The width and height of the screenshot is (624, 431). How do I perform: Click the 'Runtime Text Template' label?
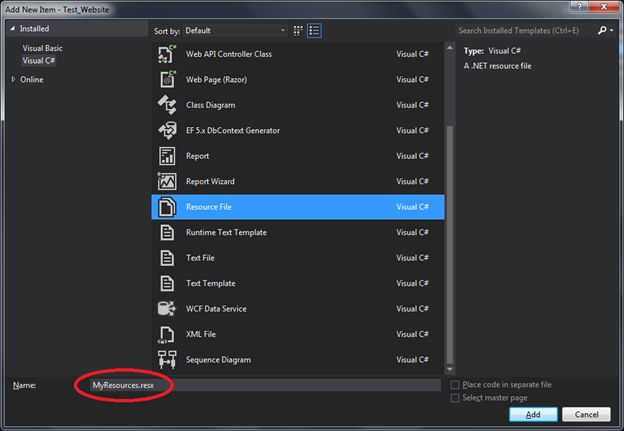(x=226, y=232)
